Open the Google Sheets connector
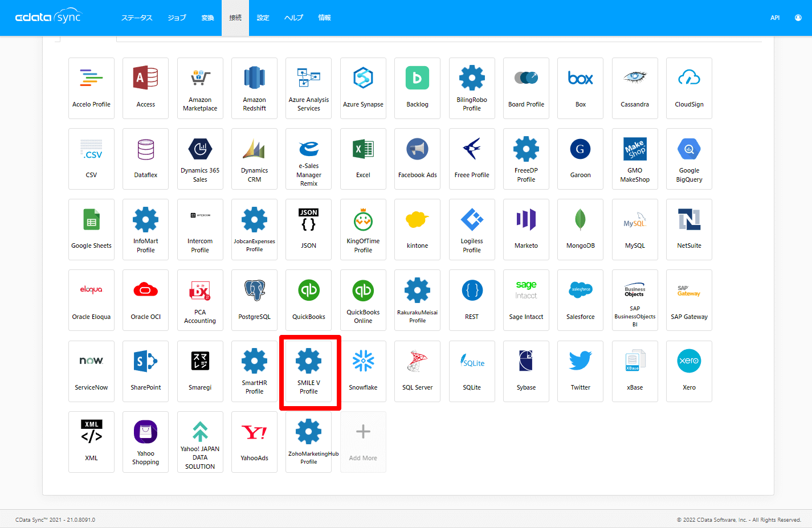This screenshot has height=528, width=812. coord(91,230)
